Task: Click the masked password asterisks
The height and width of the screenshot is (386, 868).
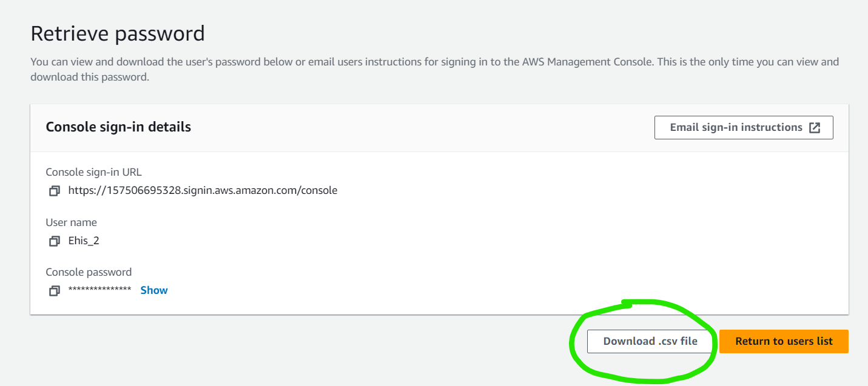Action: click(99, 290)
